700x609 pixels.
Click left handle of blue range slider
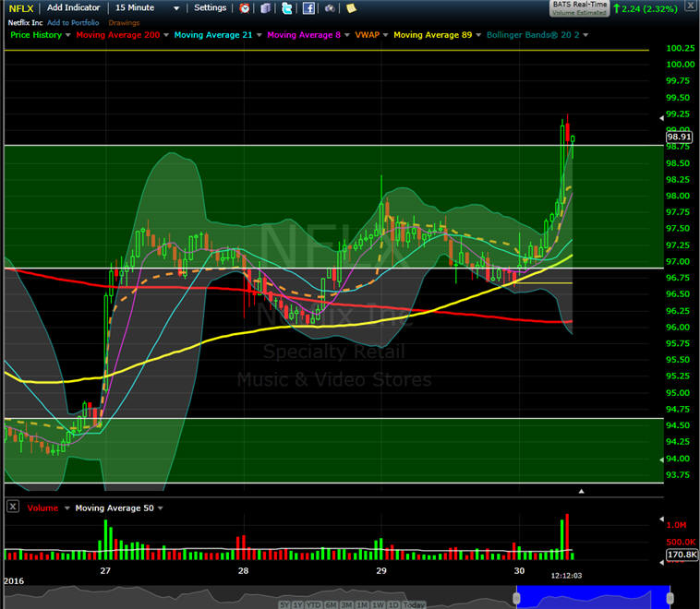coord(518,600)
